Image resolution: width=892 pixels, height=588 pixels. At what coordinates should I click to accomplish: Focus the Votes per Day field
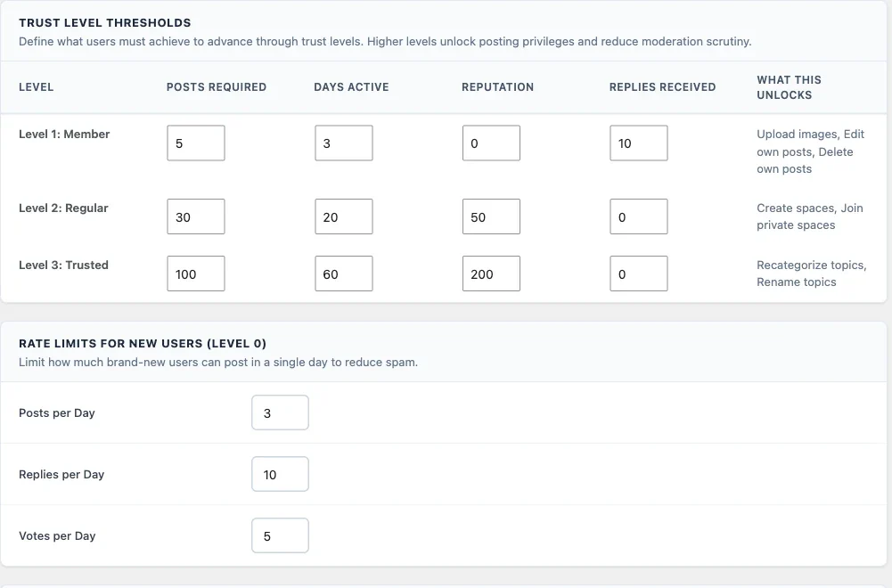281,535
